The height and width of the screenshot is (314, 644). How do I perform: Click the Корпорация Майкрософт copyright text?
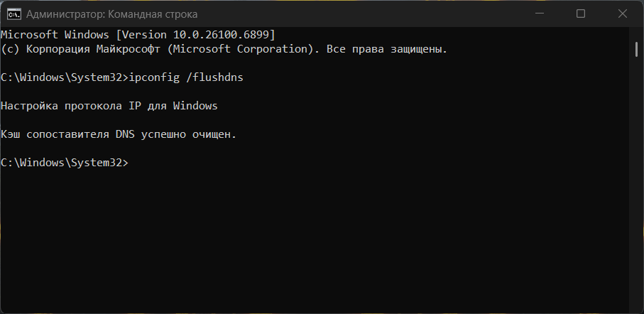click(92, 49)
